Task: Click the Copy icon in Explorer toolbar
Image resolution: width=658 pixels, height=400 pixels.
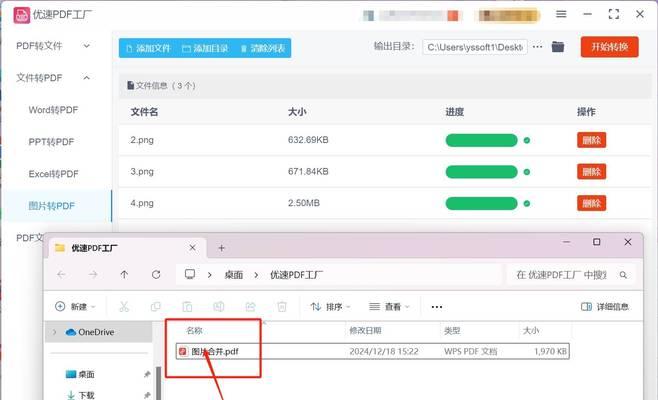Action: [x=156, y=307]
